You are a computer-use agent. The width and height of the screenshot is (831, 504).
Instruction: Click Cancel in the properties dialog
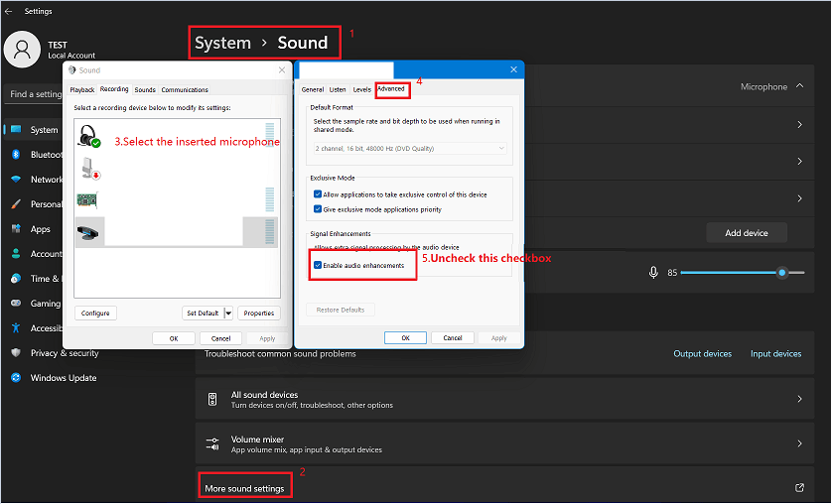point(452,337)
